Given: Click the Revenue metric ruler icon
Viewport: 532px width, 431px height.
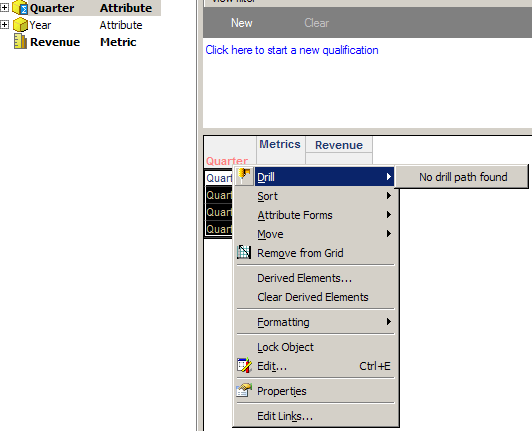Looking at the screenshot, I should pyautogui.click(x=20, y=42).
